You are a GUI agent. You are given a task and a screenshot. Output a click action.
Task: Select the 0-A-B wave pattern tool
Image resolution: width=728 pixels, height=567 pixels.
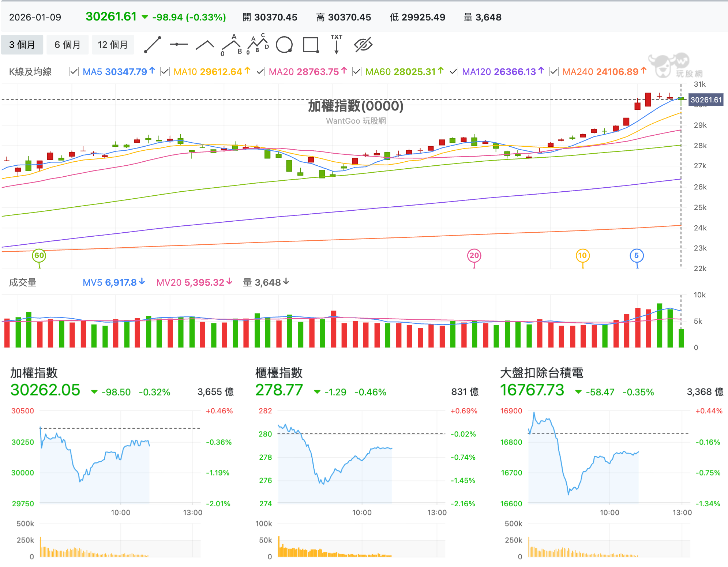232,45
